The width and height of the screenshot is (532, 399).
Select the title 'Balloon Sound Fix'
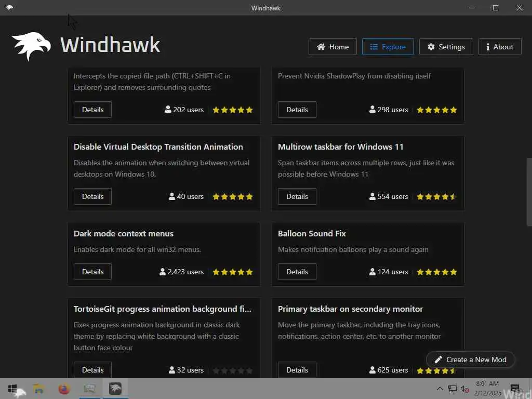click(x=312, y=233)
